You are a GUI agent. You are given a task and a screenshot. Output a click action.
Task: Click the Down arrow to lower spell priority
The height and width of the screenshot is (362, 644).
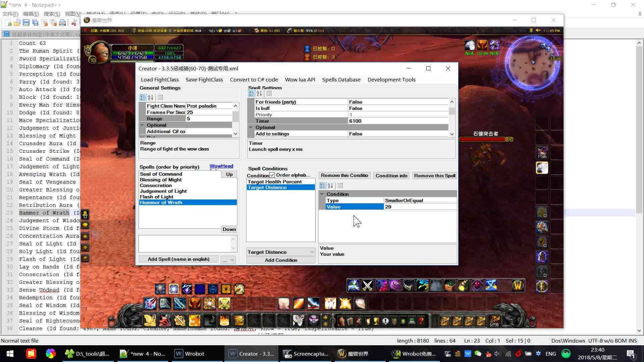229,229
